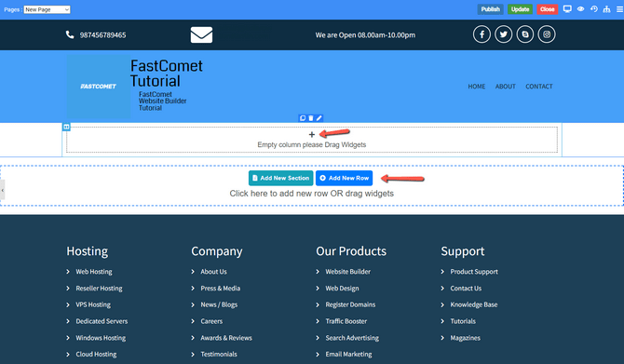Click Dedicated Servers footer link

(x=102, y=321)
